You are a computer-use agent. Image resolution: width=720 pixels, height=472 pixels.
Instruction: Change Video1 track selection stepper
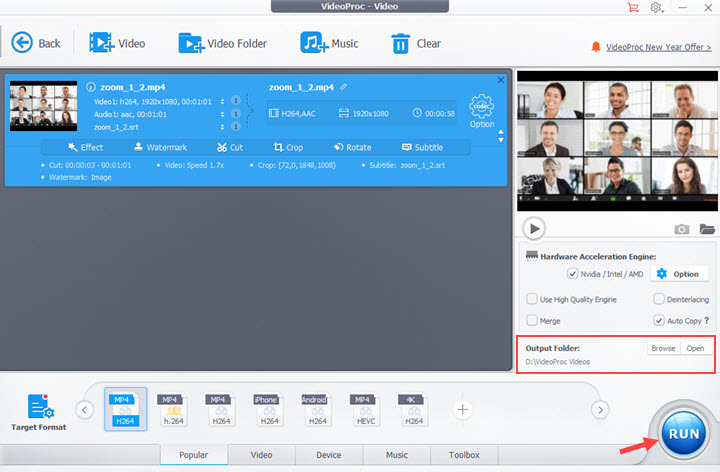click(223, 101)
